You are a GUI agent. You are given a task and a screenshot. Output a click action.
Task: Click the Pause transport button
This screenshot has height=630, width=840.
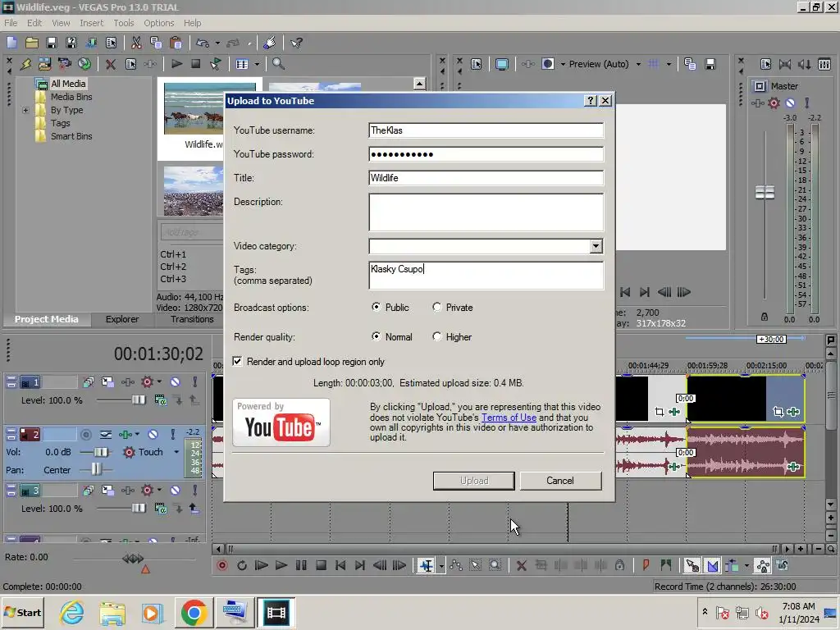coord(301,565)
